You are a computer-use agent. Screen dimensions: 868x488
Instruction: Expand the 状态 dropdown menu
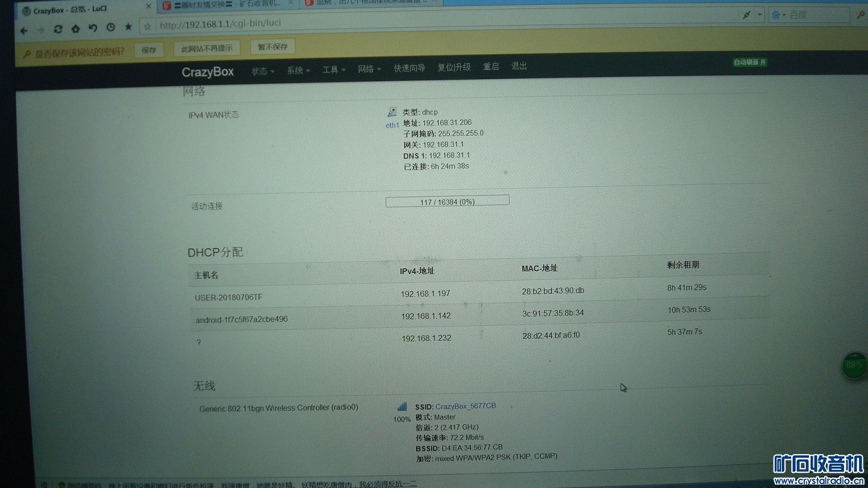263,71
